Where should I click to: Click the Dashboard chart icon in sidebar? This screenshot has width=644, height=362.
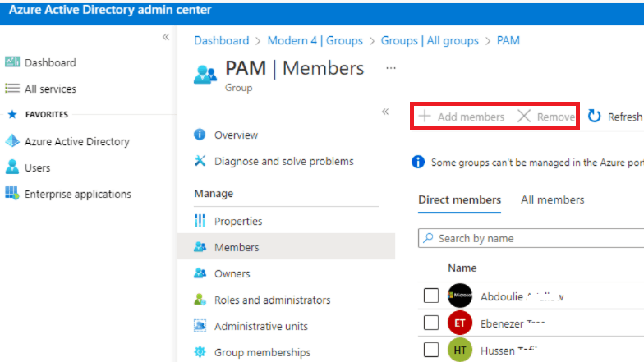pos(11,62)
